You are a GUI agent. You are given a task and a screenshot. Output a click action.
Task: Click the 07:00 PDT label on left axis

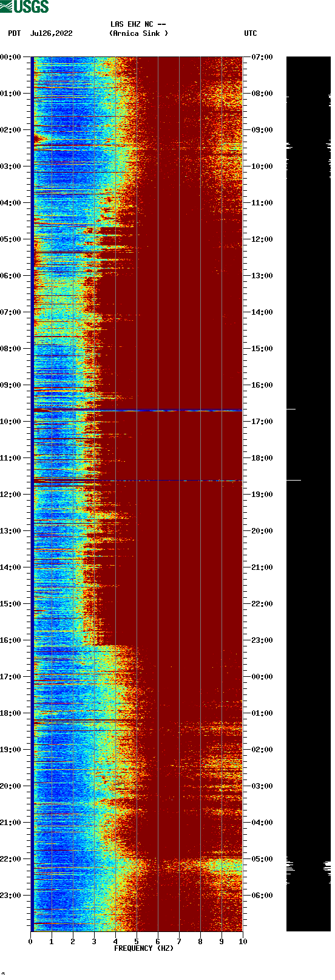[11, 312]
